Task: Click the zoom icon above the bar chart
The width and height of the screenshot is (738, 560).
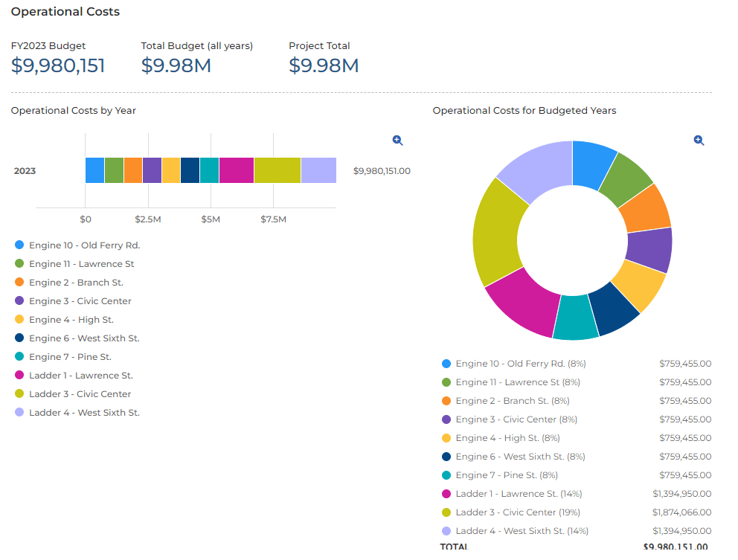Action: [397, 140]
